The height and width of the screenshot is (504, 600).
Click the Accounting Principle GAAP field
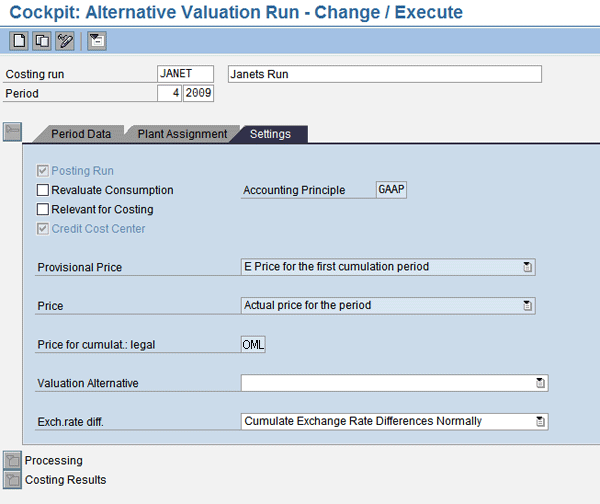tap(391, 189)
